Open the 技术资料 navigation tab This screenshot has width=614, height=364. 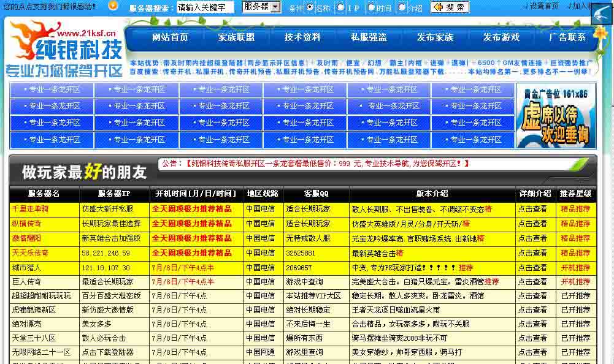(x=301, y=37)
